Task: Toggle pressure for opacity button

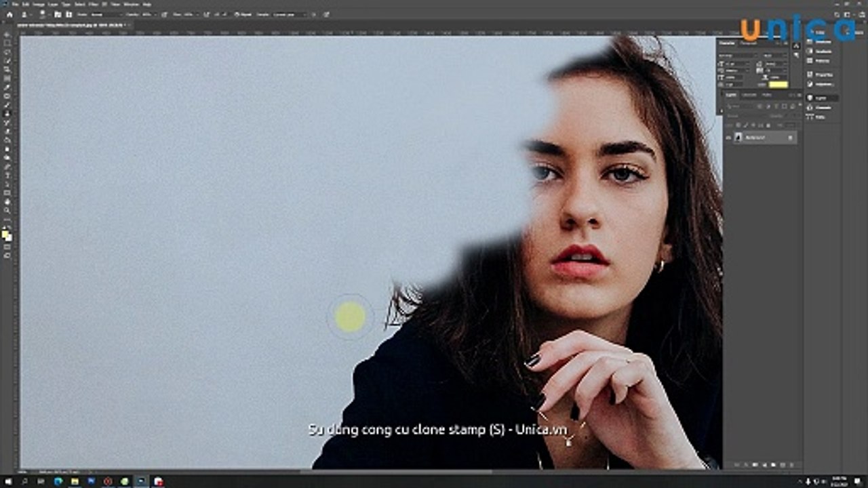Action: 164,14
